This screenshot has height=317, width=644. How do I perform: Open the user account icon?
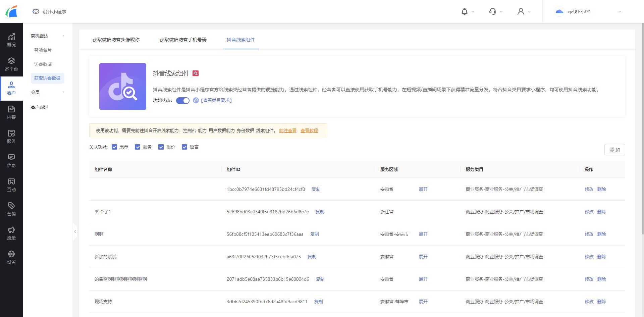click(x=521, y=11)
